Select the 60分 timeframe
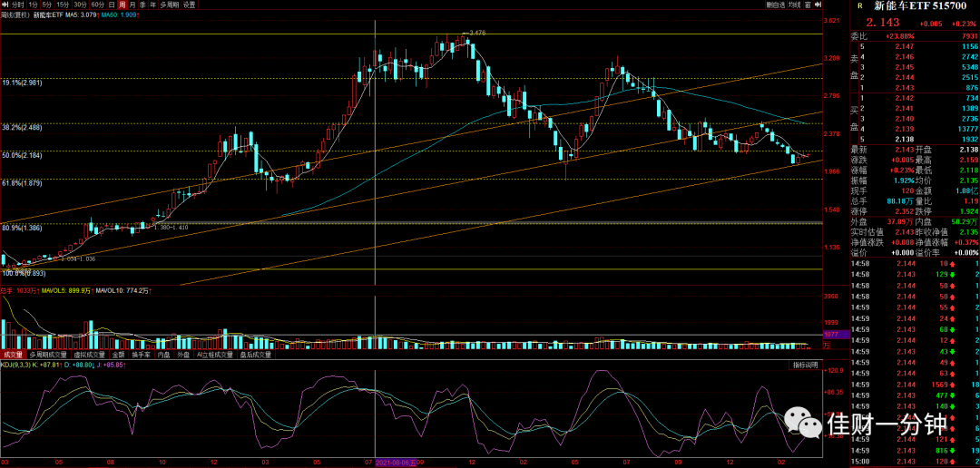Viewport: 980px width, 468px height. coord(97,5)
